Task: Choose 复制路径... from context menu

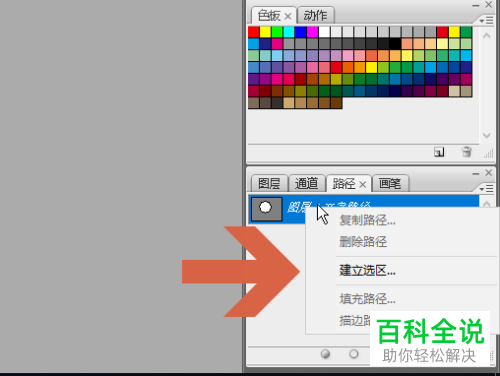Action: (x=367, y=220)
